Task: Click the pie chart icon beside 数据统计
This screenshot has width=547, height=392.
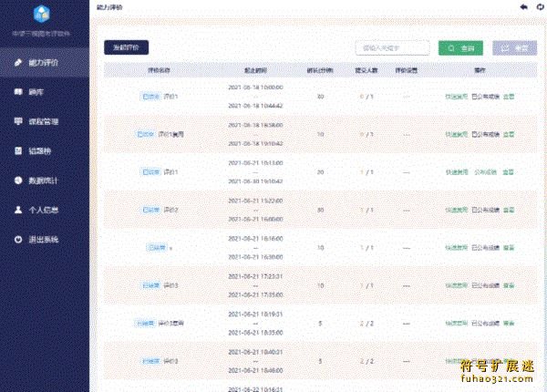Action: [x=18, y=181]
